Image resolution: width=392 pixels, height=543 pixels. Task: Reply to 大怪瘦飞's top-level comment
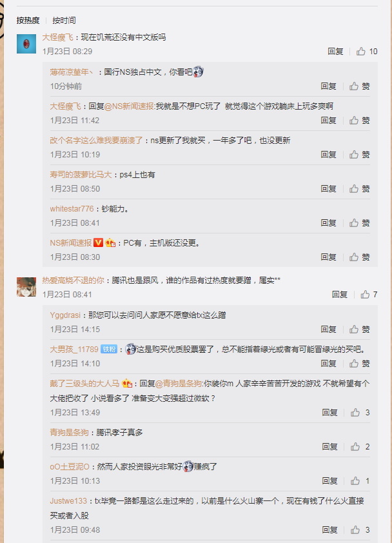coord(335,52)
